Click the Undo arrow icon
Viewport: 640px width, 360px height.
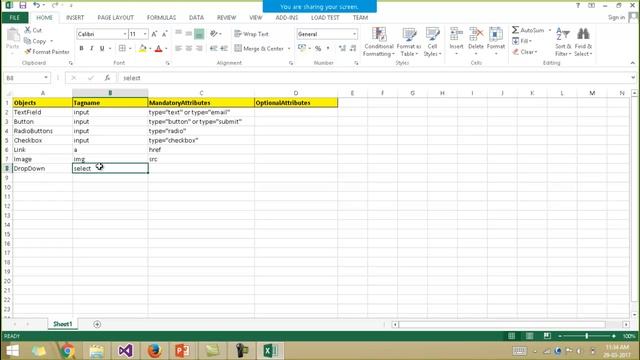click(x=37, y=5)
